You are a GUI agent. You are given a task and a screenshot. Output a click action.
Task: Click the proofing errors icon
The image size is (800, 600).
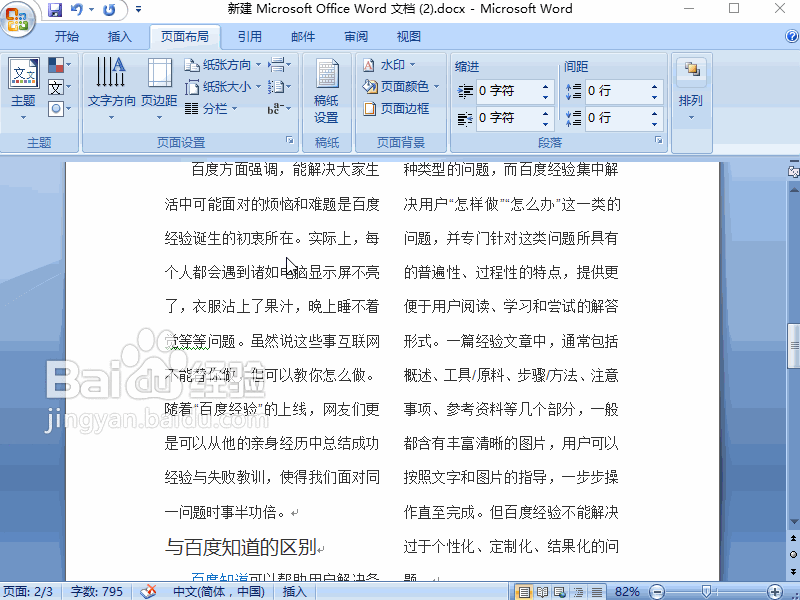pos(148,591)
